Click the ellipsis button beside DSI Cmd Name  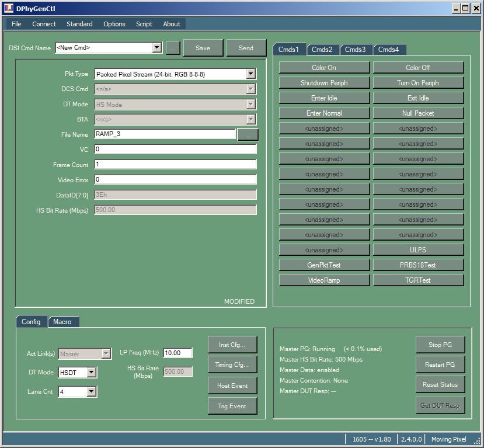[172, 48]
